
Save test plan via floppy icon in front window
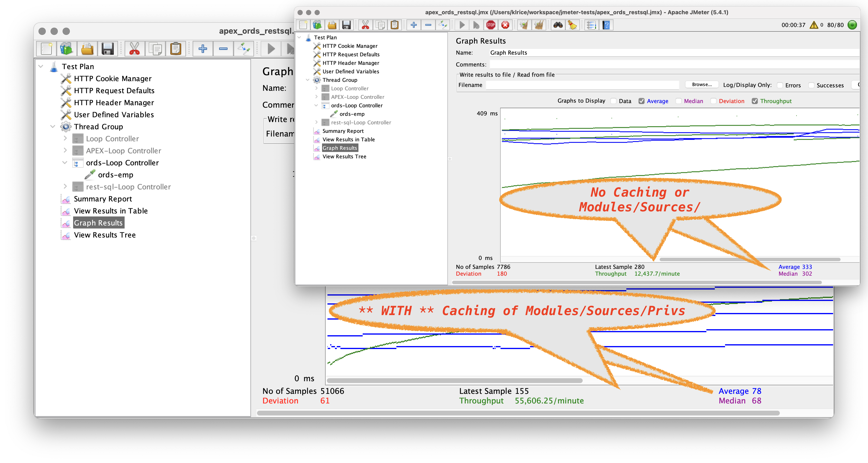pyautogui.click(x=346, y=25)
